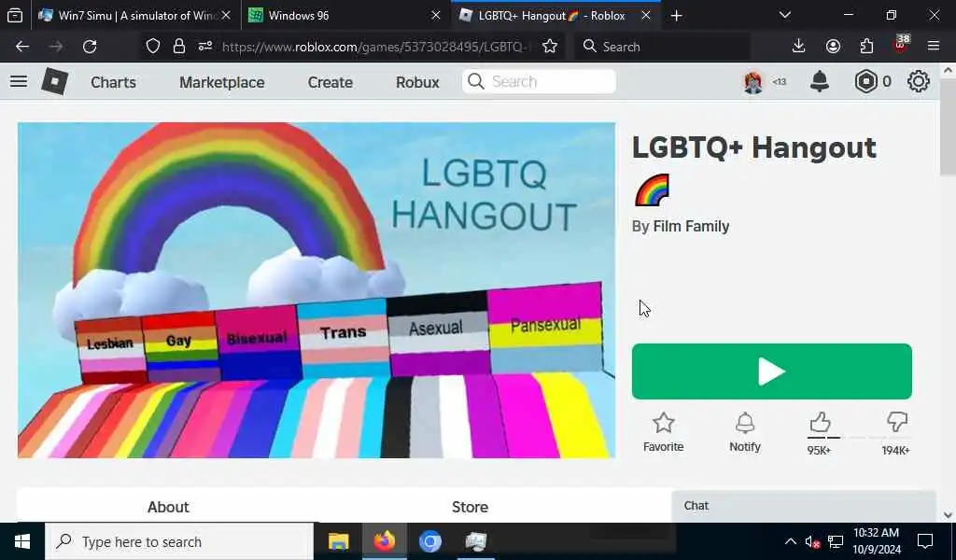Open the Roblox hamburger navigation menu
This screenshot has width=956, height=560.
coord(19,81)
